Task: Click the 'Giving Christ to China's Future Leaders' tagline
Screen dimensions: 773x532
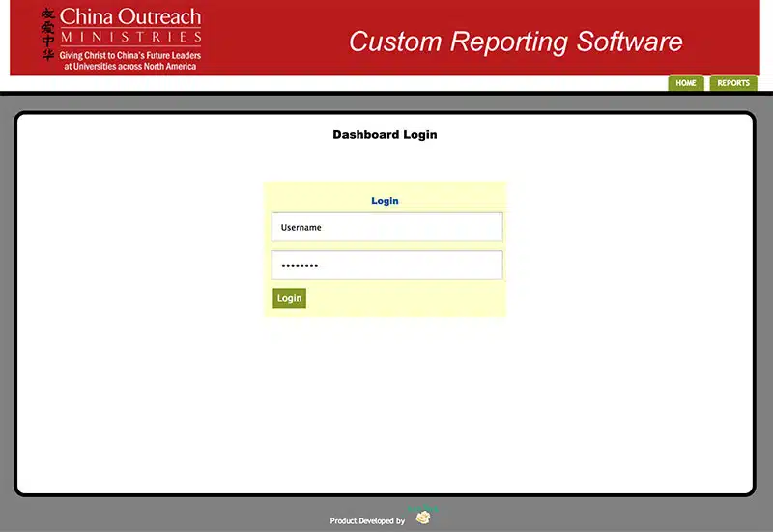Action: (x=130, y=56)
